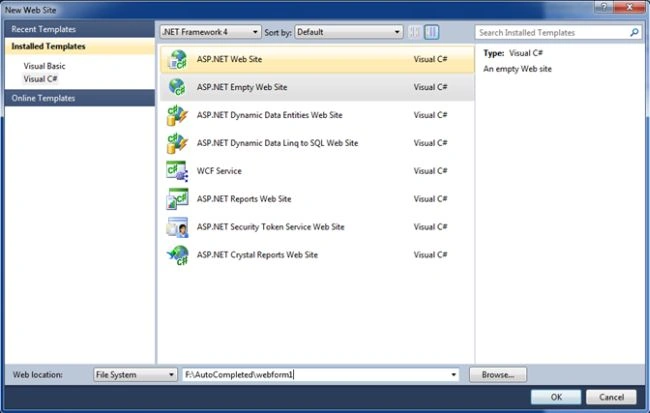Image resolution: width=650 pixels, height=413 pixels.
Task: Select ASP.NET Crystal Reports Web Site name
Action: [257, 255]
